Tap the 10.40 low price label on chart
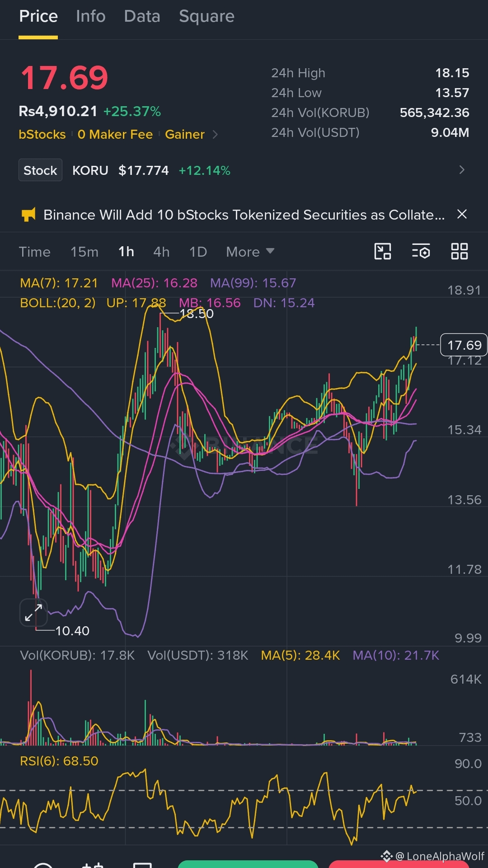The image size is (488, 868). coord(72,631)
